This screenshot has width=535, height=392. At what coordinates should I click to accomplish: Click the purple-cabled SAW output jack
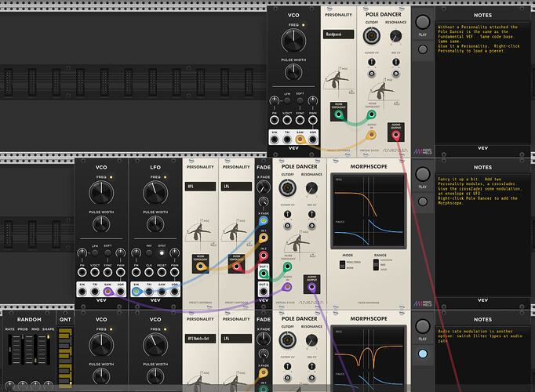point(107,292)
